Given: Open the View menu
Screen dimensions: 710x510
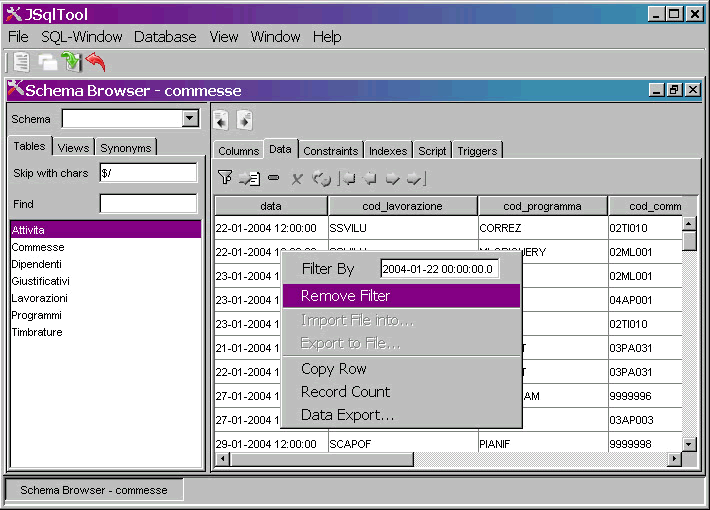Looking at the screenshot, I should pos(224,37).
